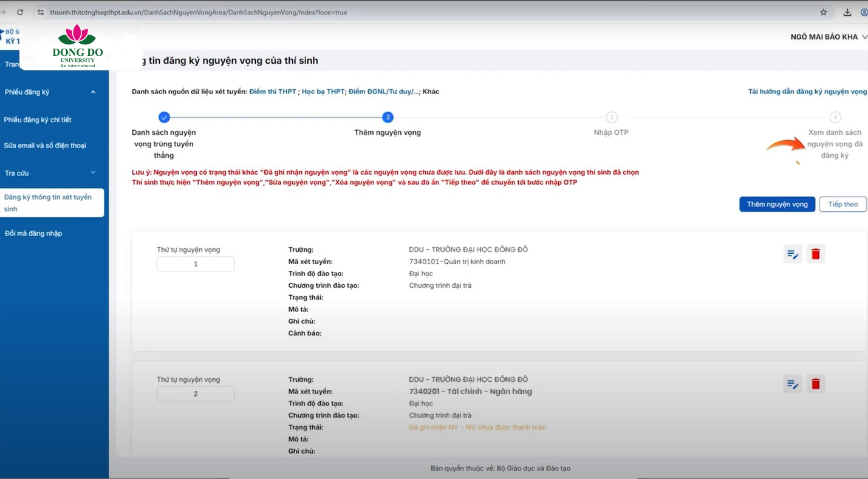This screenshot has height=479, width=868.
Task: Edit nguyện vọng 2 Tài chính - Ngân hàng
Action: (793, 384)
